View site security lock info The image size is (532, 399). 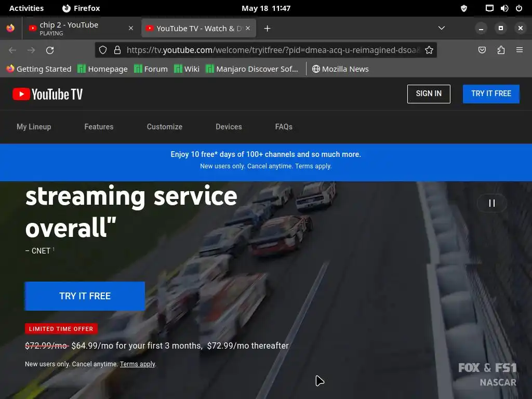point(117,50)
